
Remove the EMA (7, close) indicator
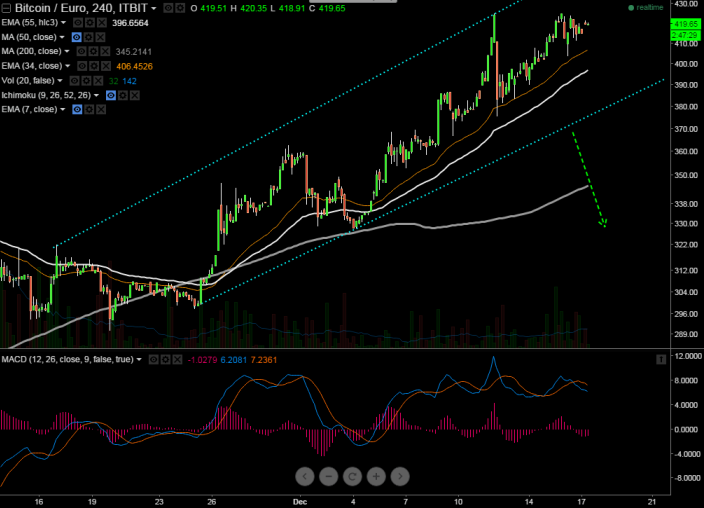(101, 109)
